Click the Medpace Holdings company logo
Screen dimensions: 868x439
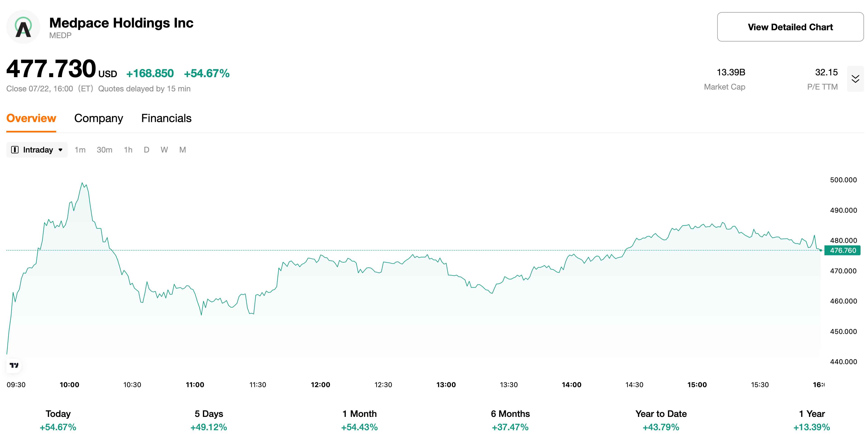tap(23, 26)
